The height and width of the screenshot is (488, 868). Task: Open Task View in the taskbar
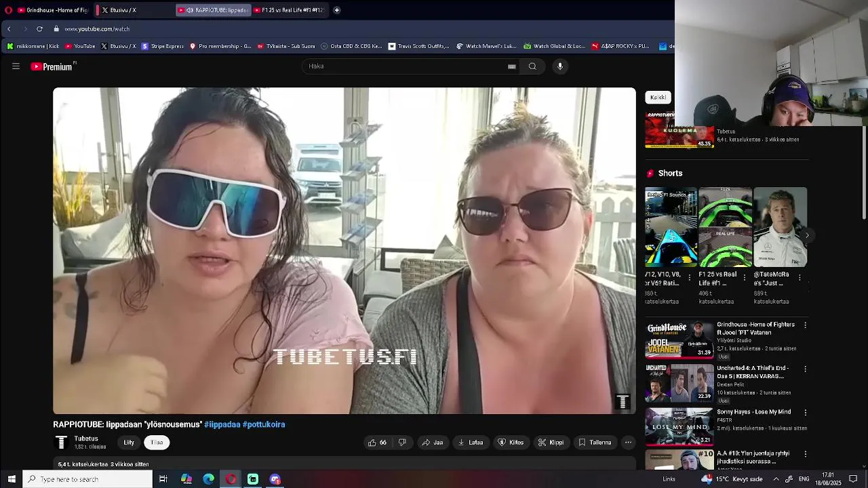point(163,479)
